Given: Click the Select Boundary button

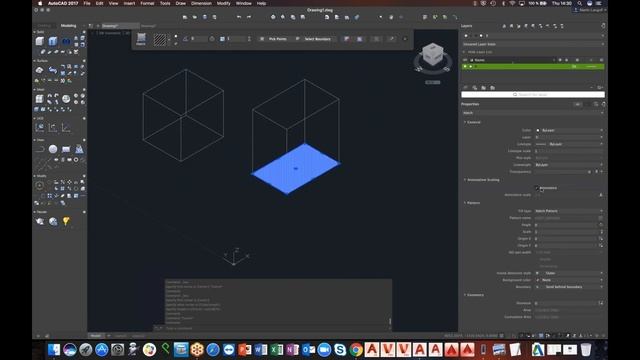Looking at the screenshot, I should [313, 39].
